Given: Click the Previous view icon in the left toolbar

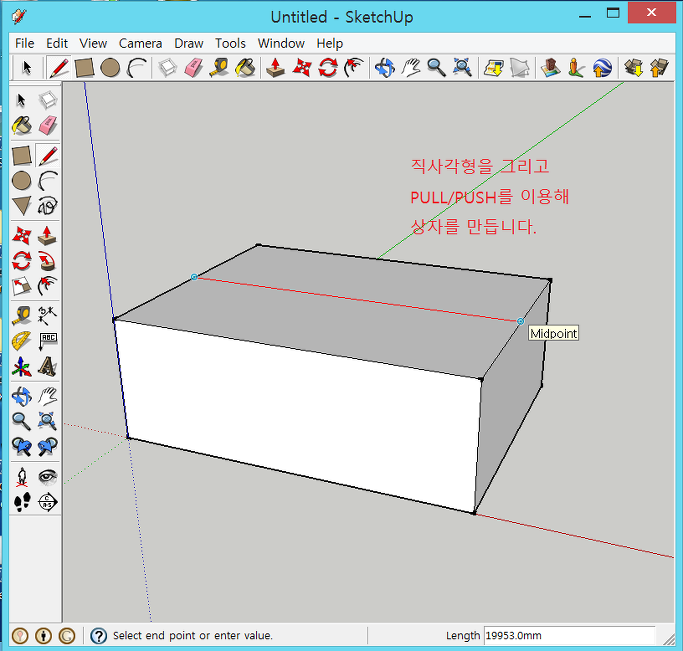Looking at the screenshot, I should [x=21, y=447].
